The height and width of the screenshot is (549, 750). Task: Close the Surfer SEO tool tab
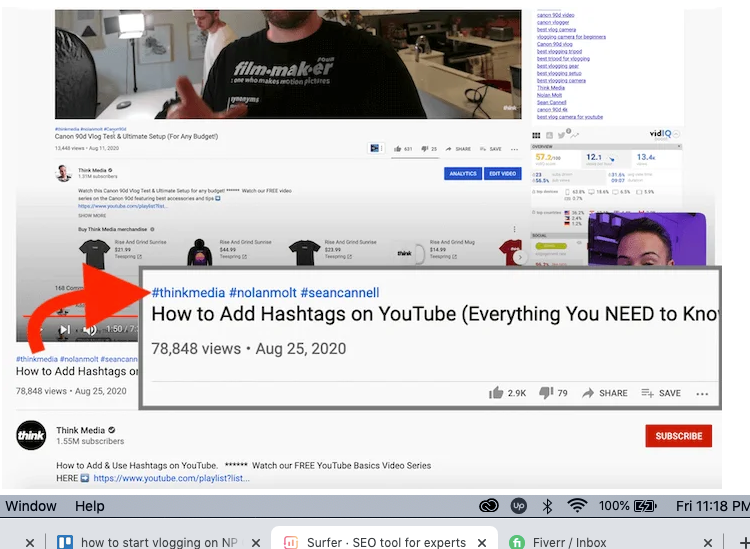[482, 543]
